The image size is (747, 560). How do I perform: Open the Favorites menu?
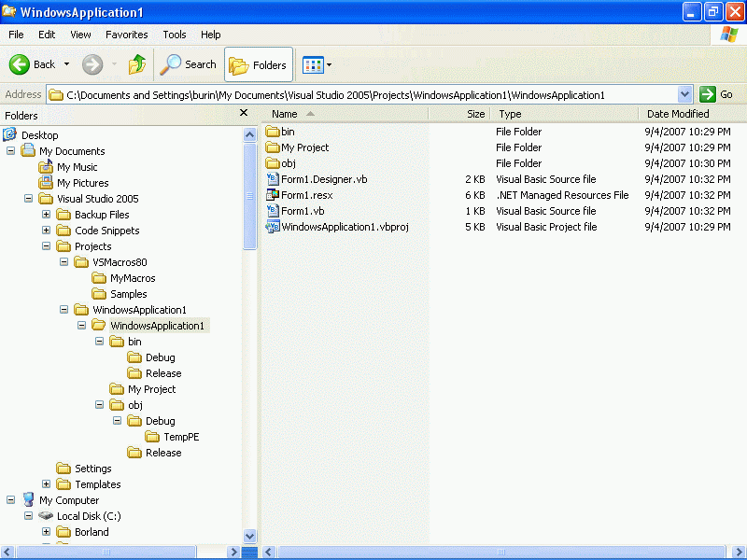tap(127, 35)
